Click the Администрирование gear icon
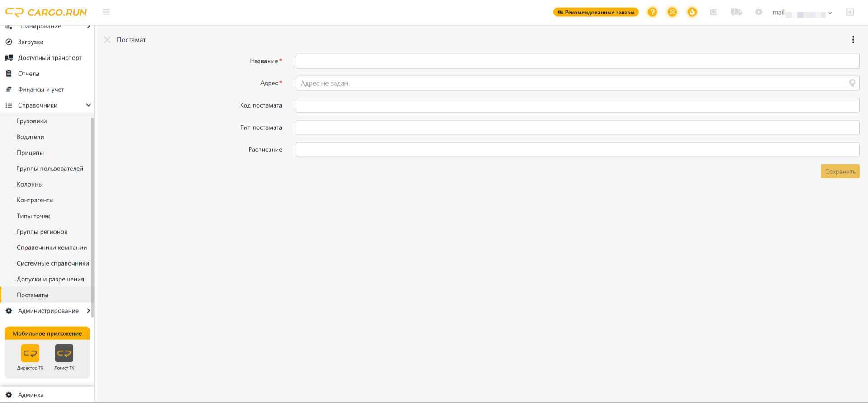This screenshot has width=868, height=403. [x=9, y=311]
